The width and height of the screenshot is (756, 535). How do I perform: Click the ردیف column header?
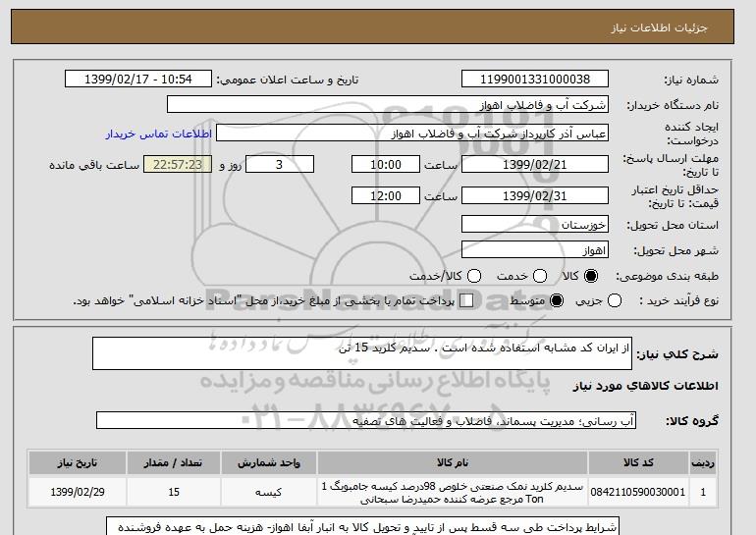pyautogui.click(x=703, y=462)
